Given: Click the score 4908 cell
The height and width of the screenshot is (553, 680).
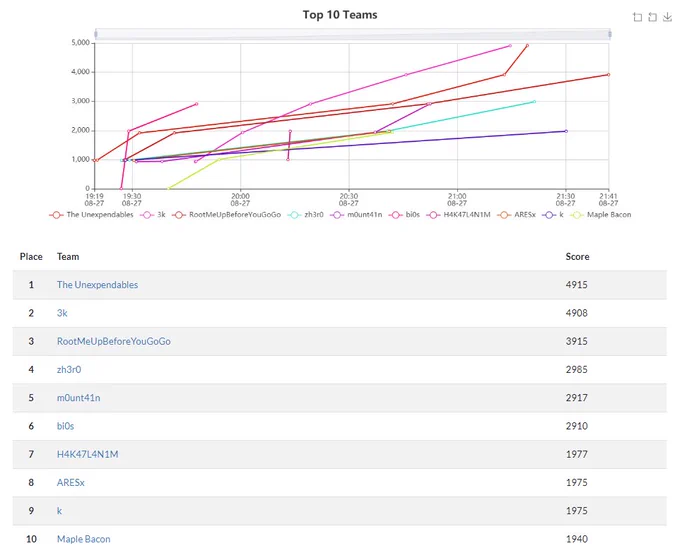Looking at the screenshot, I should coord(576,313).
